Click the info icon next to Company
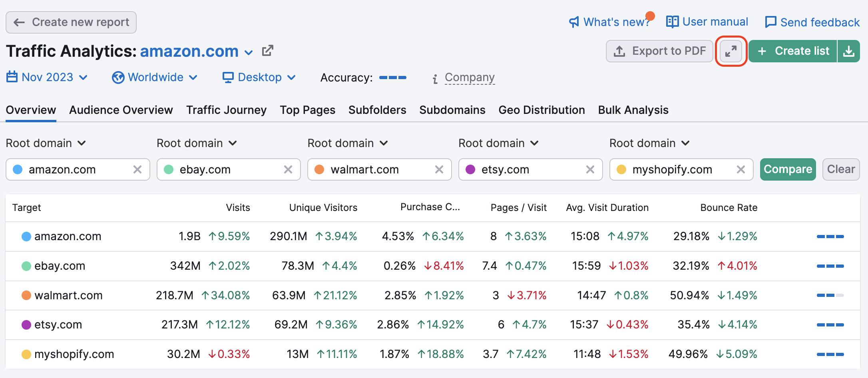 pos(435,79)
